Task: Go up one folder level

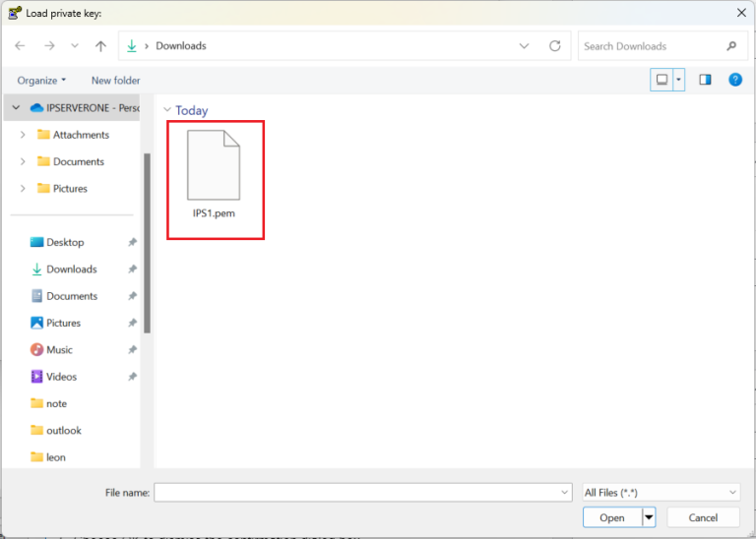Action: [x=100, y=46]
